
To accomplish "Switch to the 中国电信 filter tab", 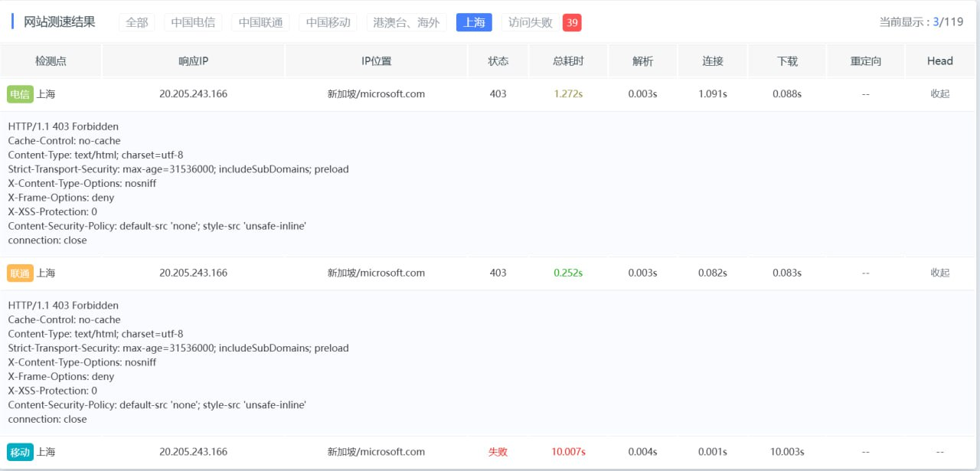I will (x=193, y=22).
